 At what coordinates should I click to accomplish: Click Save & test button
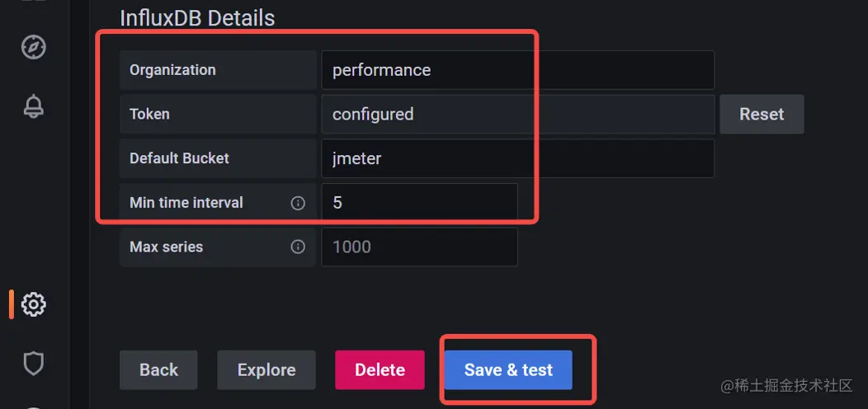pos(508,369)
